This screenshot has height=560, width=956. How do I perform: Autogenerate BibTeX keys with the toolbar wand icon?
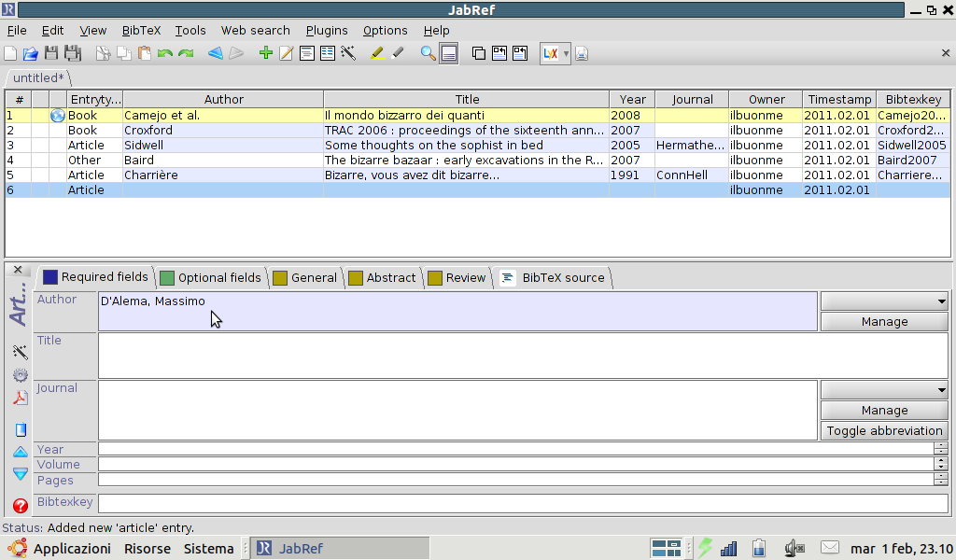pos(348,53)
